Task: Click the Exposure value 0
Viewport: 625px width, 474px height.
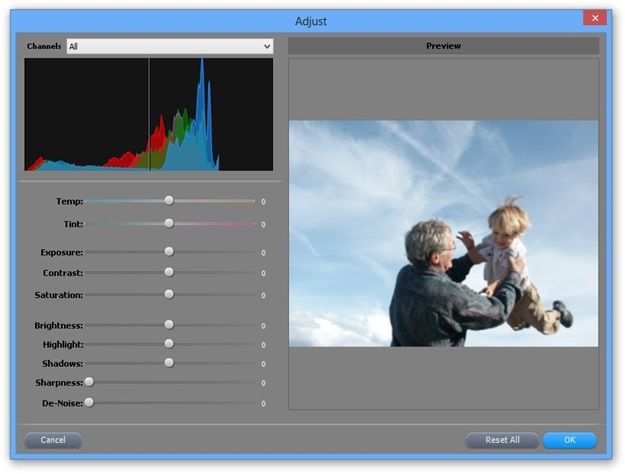Action: [263, 253]
